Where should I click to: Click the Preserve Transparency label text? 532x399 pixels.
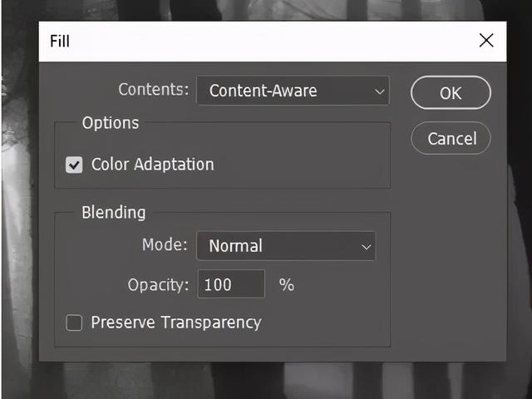[x=176, y=323]
